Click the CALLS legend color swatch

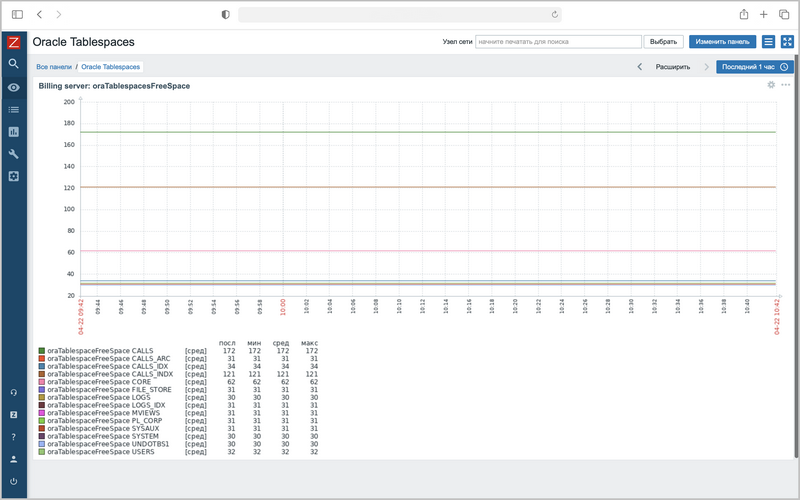(42, 351)
